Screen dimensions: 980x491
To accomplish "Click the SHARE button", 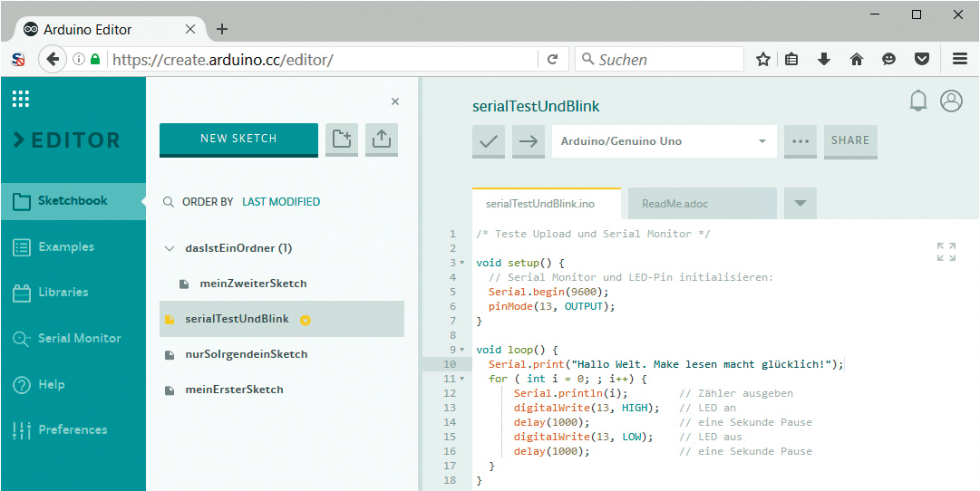I will (x=849, y=140).
